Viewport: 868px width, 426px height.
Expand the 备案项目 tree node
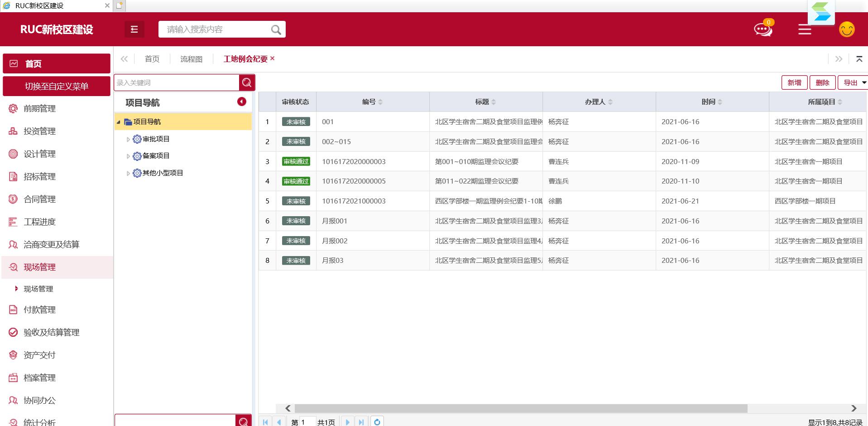pyautogui.click(x=128, y=156)
